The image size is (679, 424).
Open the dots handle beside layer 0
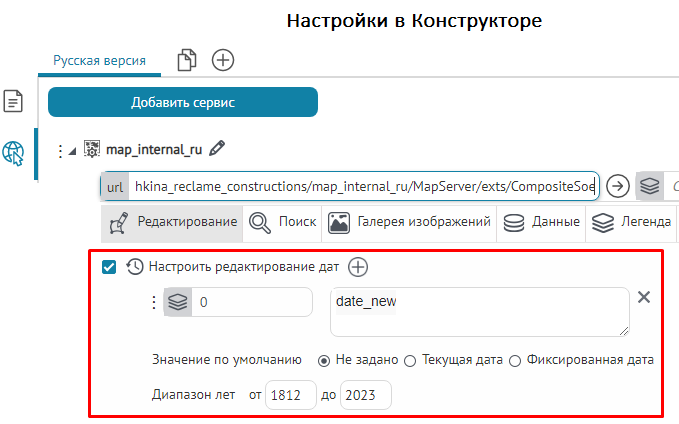click(153, 303)
